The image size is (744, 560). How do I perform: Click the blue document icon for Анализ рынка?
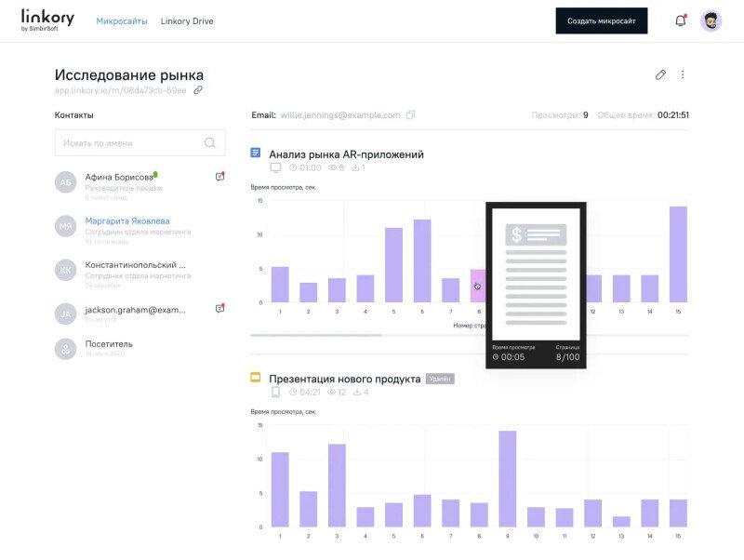(256, 153)
